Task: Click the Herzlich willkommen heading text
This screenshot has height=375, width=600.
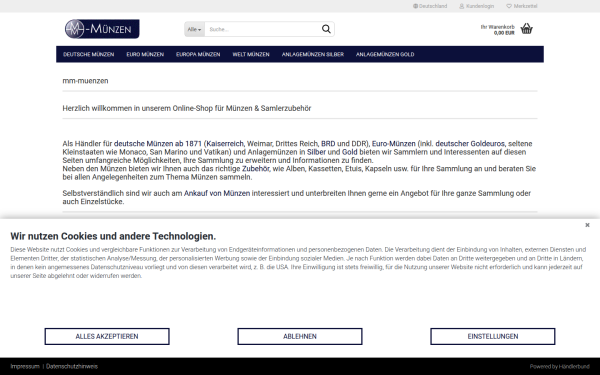Action: click(187, 108)
